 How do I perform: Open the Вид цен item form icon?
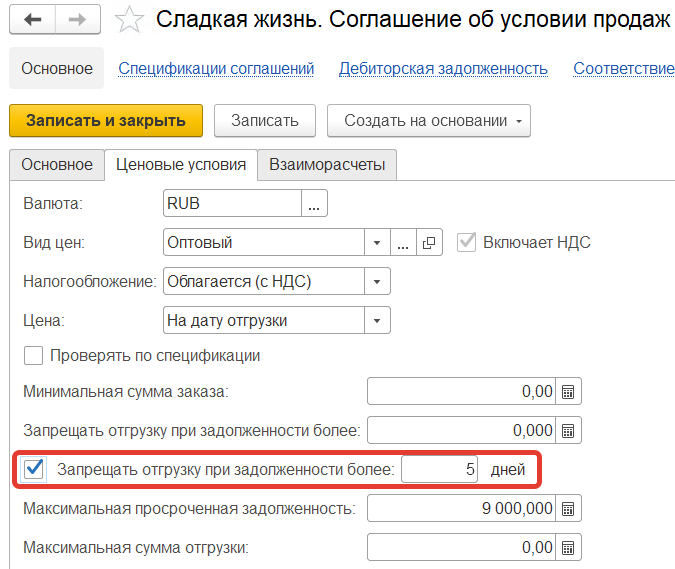point(429,243)
